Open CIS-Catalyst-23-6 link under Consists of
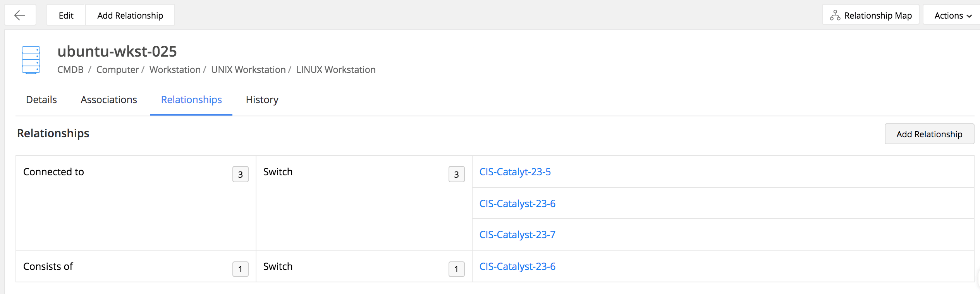The width and height of the screenshot is (980, 294). tap(517, 266)
